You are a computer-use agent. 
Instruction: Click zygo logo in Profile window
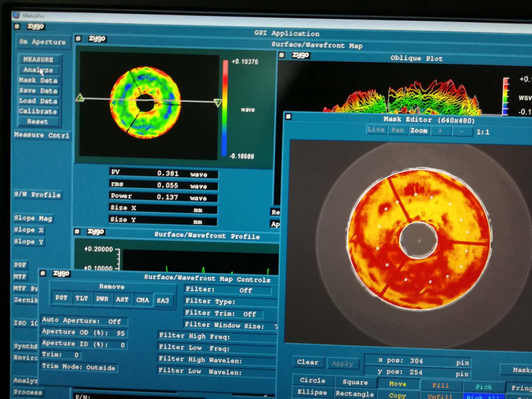pos(96,232)
